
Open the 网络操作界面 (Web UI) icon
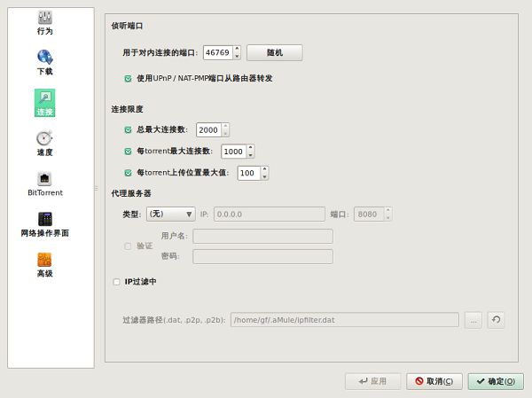pyautogui.click(x=45, y=224)
